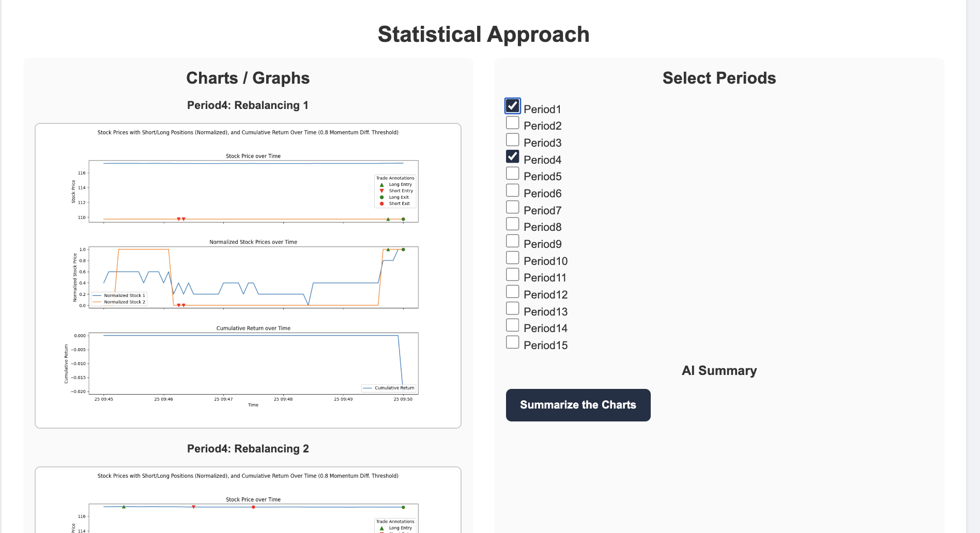
Task: Click the Period4 Rebalancing 2 chart image
Action: (248, 501)
